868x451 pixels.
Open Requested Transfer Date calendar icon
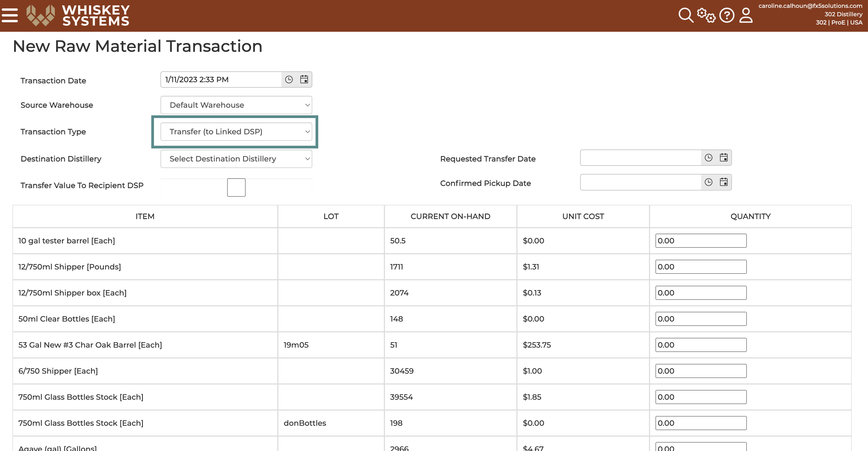[x=724, y=158]
